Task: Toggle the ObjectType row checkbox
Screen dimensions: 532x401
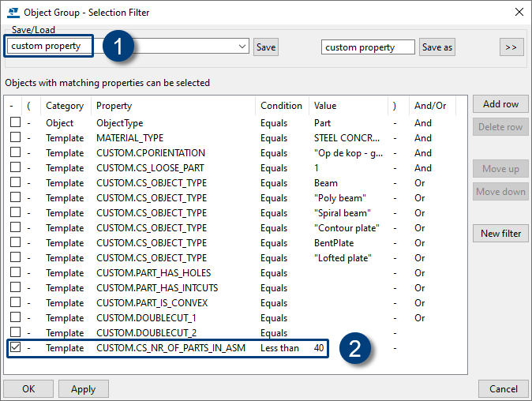Action: click(15, 123)
